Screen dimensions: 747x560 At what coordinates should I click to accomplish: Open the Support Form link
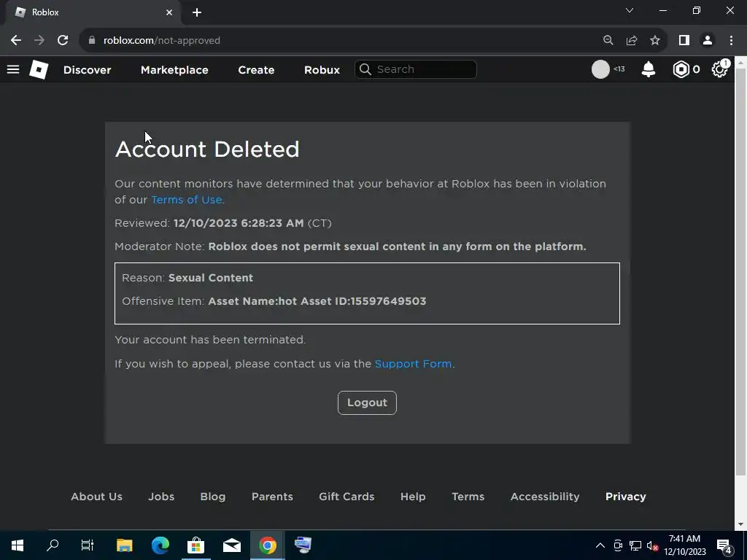point(413,364)
